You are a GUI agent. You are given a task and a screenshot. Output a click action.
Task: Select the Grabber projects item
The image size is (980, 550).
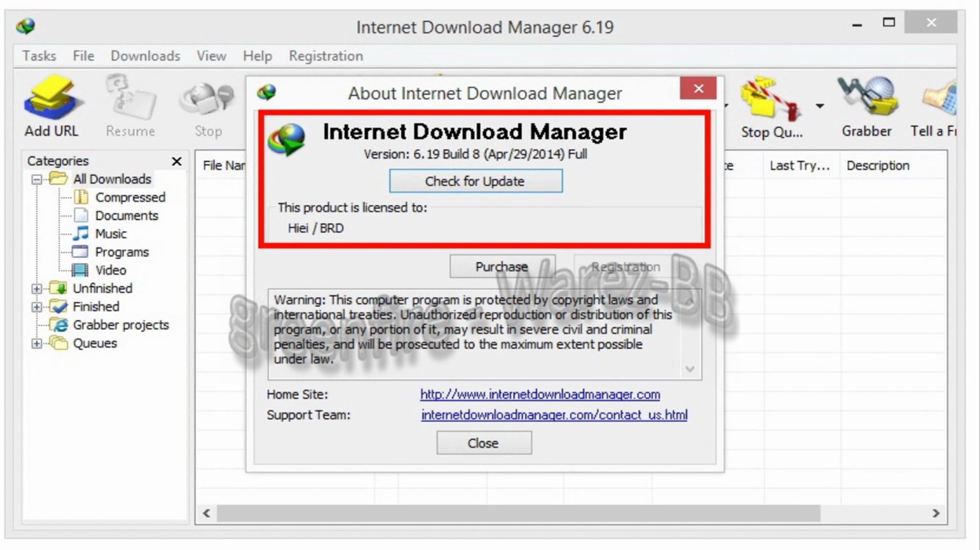[121, 325]
